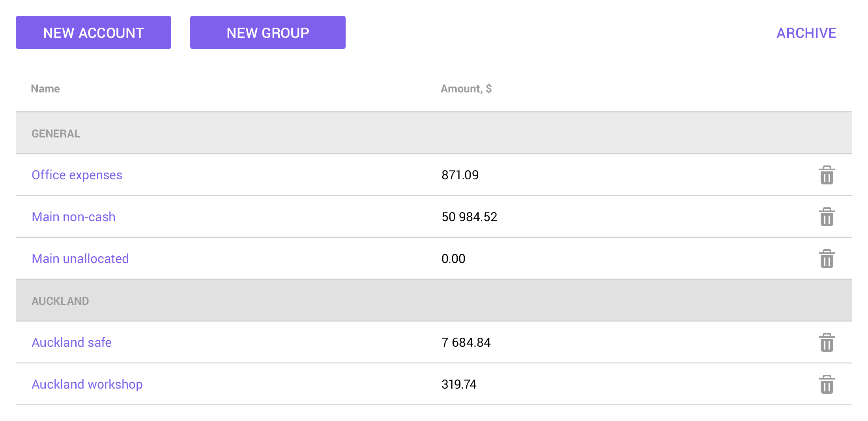The image size is (868, 421).
Task: View the Auckland workshop account
Action: click(87, 384)
